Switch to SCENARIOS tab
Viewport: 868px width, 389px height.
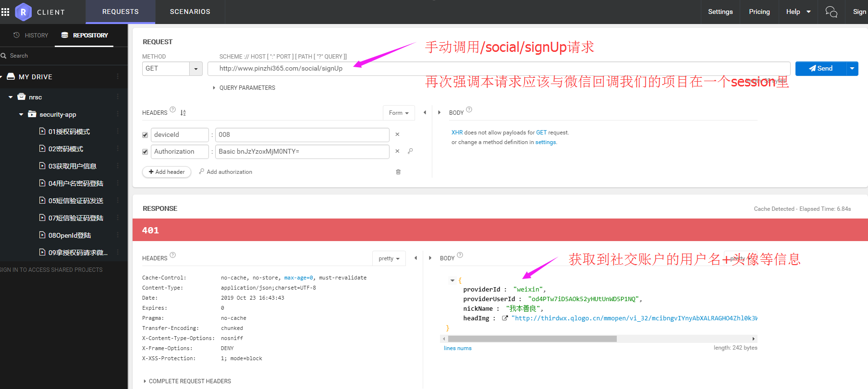click(190, 12)
